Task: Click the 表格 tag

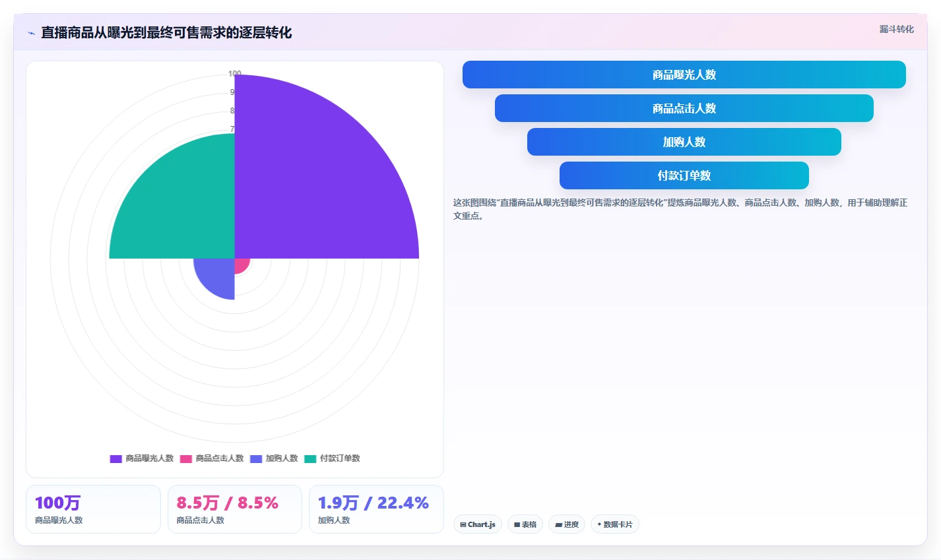Action: [x=525, y=524]
